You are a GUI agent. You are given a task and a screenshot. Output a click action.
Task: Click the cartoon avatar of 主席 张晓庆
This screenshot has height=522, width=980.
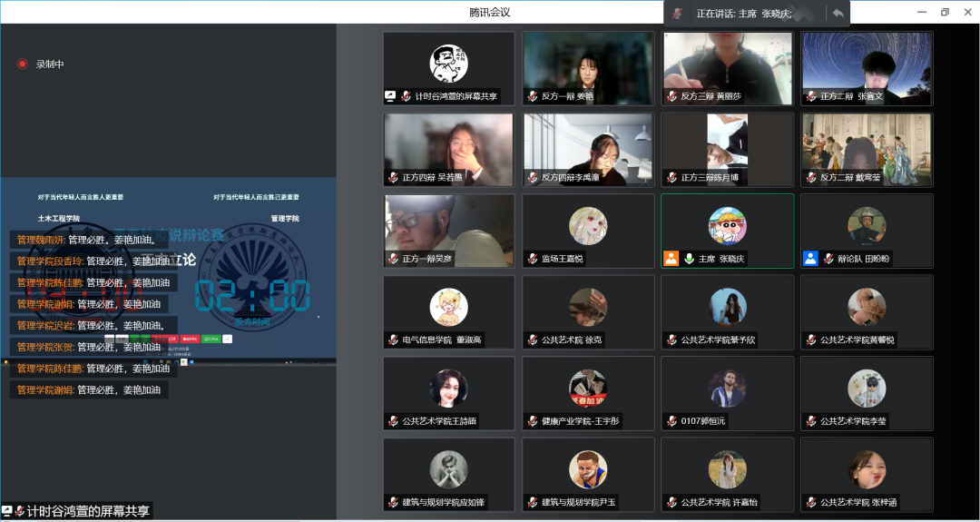[x=728, y=226]
